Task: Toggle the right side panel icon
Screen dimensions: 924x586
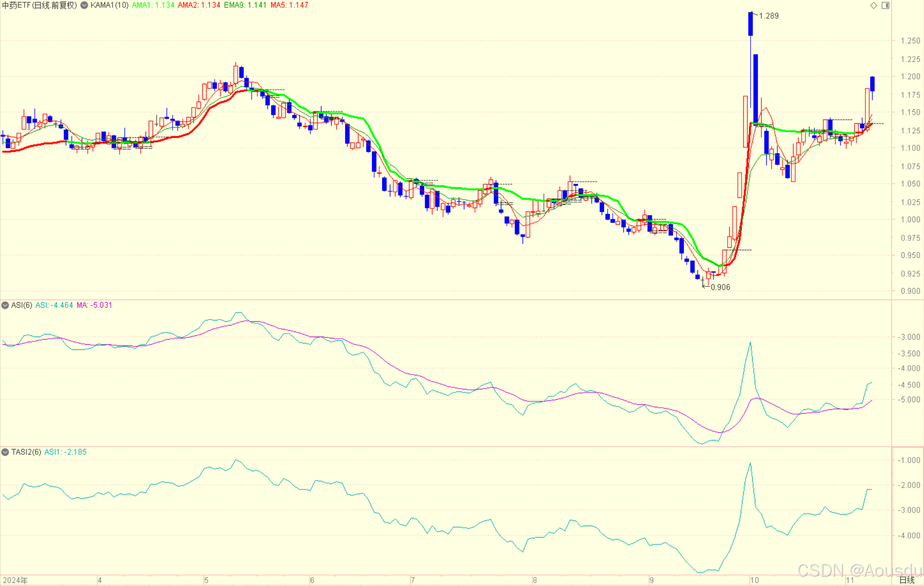Action: point(885,6)
